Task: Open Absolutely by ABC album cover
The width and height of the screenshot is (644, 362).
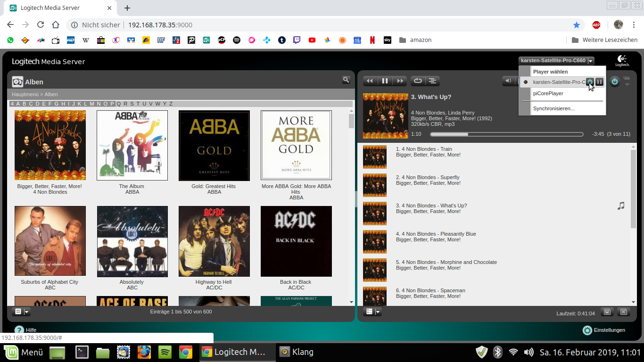Action: click(x=132, y=241)
